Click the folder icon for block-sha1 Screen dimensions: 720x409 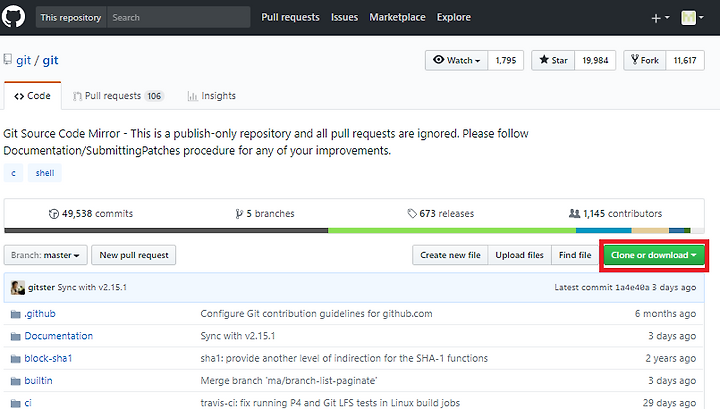[16, 359]
